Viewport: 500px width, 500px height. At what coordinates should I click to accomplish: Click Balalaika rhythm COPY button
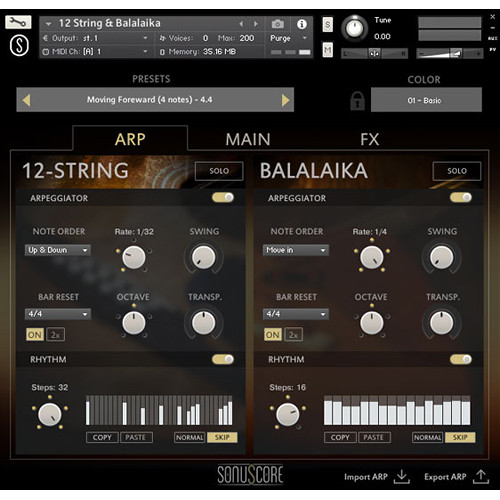340,437
